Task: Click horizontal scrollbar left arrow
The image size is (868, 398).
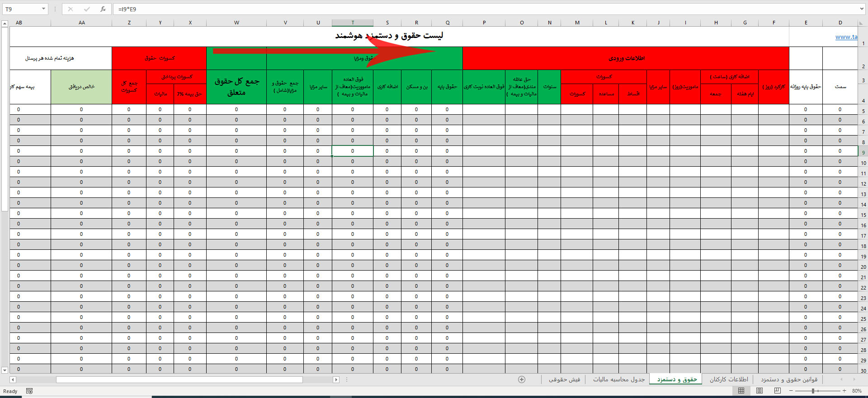Action: pos(13,379)
